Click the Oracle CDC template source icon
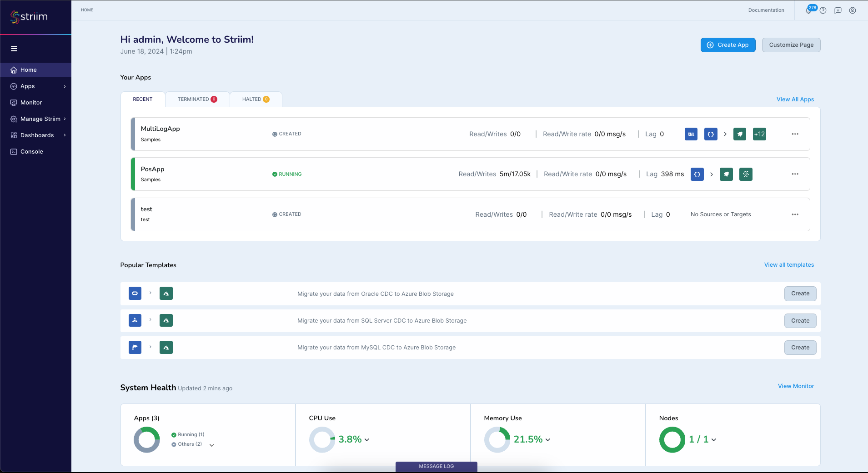 tap(135, 294)
